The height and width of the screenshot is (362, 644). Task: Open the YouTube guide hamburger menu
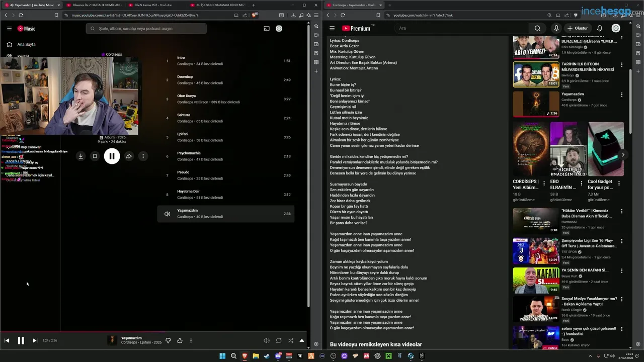pyautogui.click(x=332, y=28)
